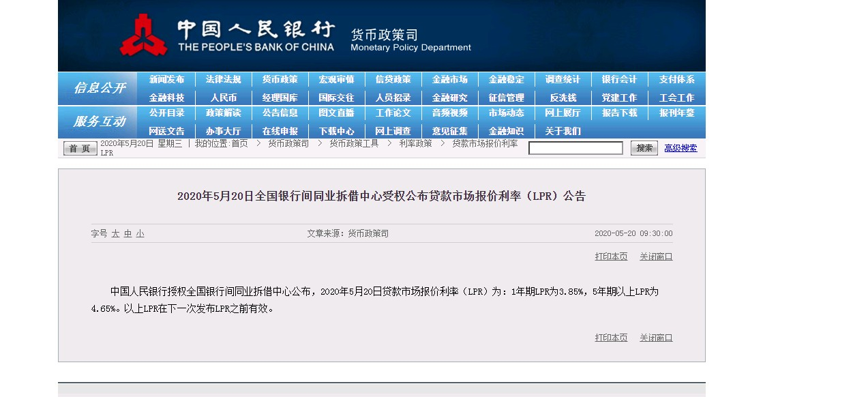Select 党建工作 navigation item
The height and width of the screenshot is (397, 868).
coord(619,98)
